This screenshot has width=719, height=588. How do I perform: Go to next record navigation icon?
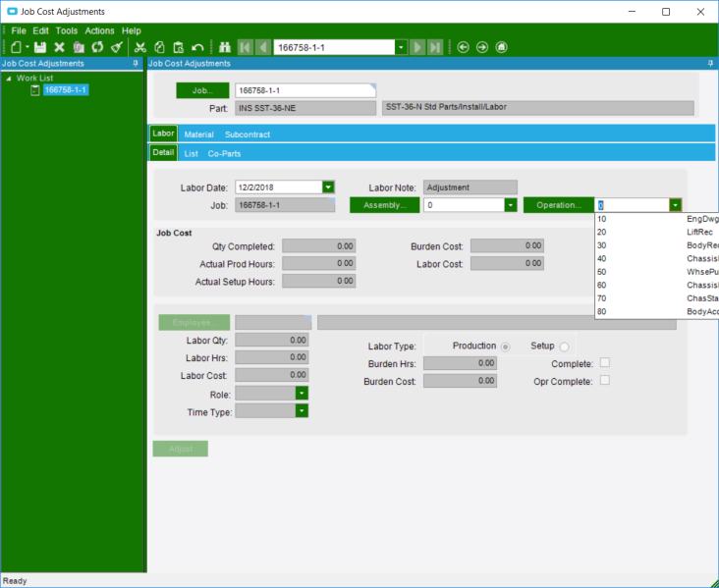pyautogui.click(x=417, y=47)
